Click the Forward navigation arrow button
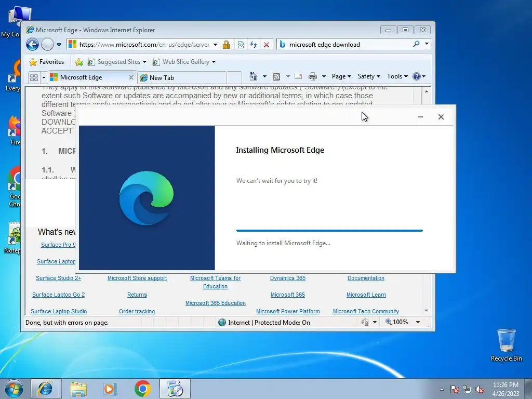This screenshot has width=532, height=399. (47, 45)
